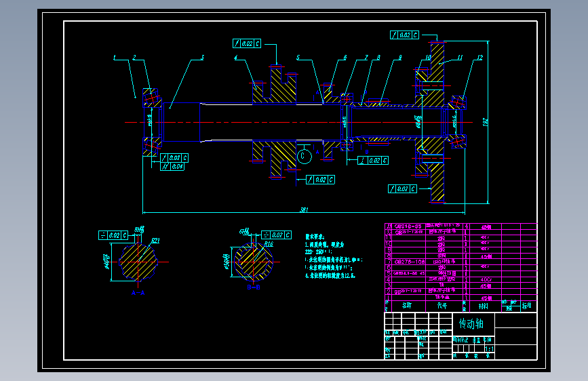Image resolution: width=588 pixels, height=381 pixels.
Task: Select the symmetry 0.02 C frame beside B-B section
Action: [x=276, y=235]
